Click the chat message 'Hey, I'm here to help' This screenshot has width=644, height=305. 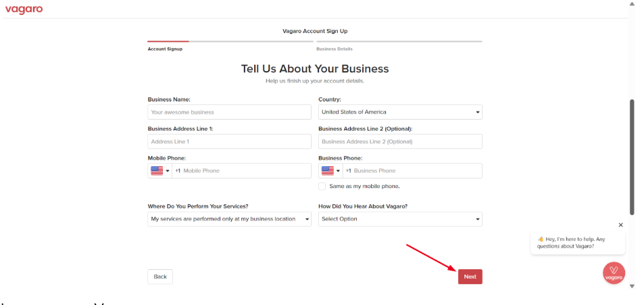pyautogui.click(x=578, y=243)
